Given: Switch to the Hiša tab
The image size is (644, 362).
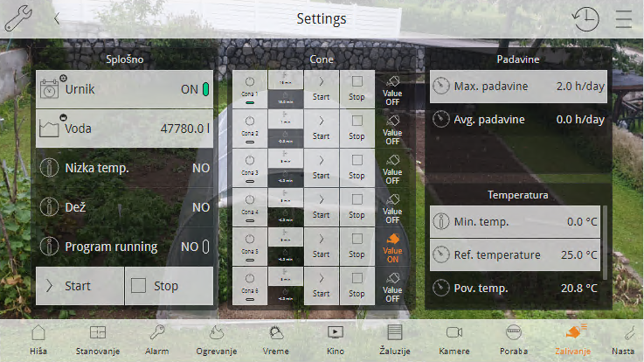Looking at the screenshot, I should coord(38,338).
